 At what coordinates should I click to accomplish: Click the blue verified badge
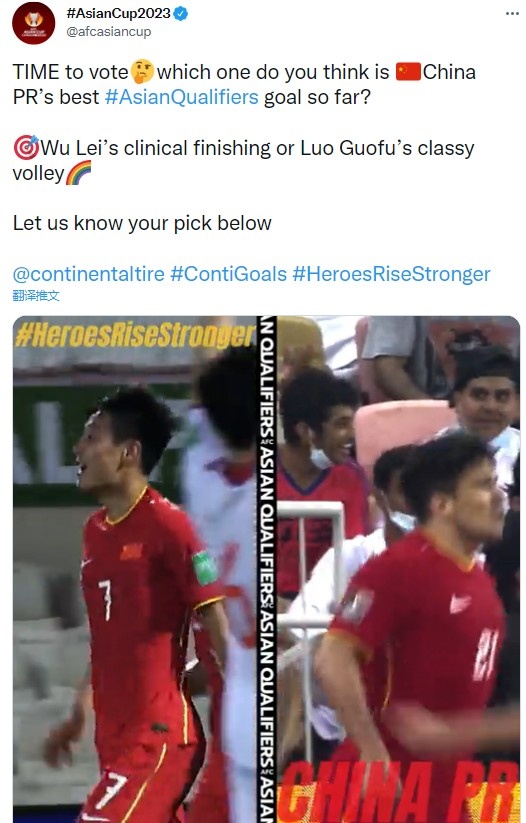[x=181, y=14]
